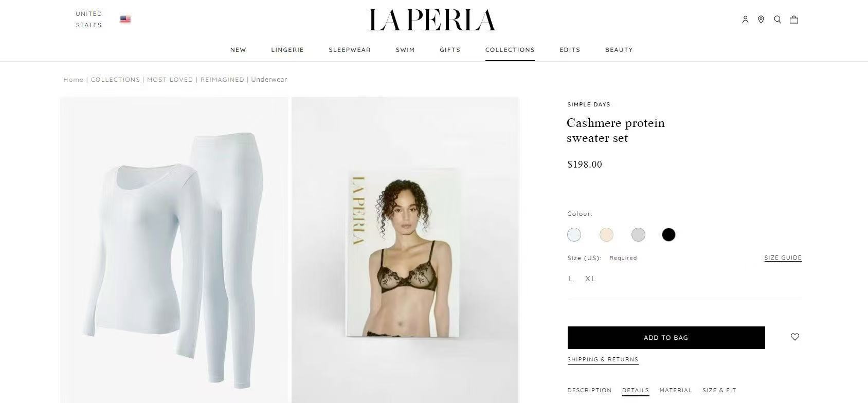The height and width of the screenshot is (403, 868).
Task: Click the Add to Bag button
Action: [666, 338]
